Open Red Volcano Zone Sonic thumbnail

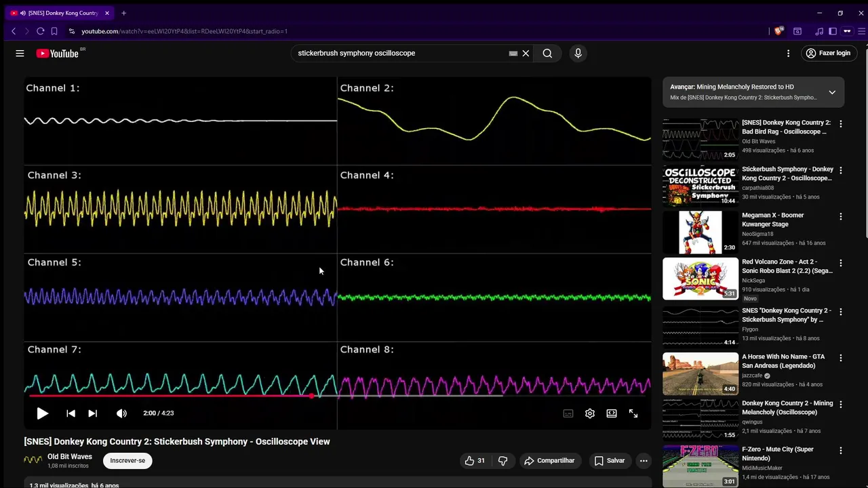[x=701, y=279]
